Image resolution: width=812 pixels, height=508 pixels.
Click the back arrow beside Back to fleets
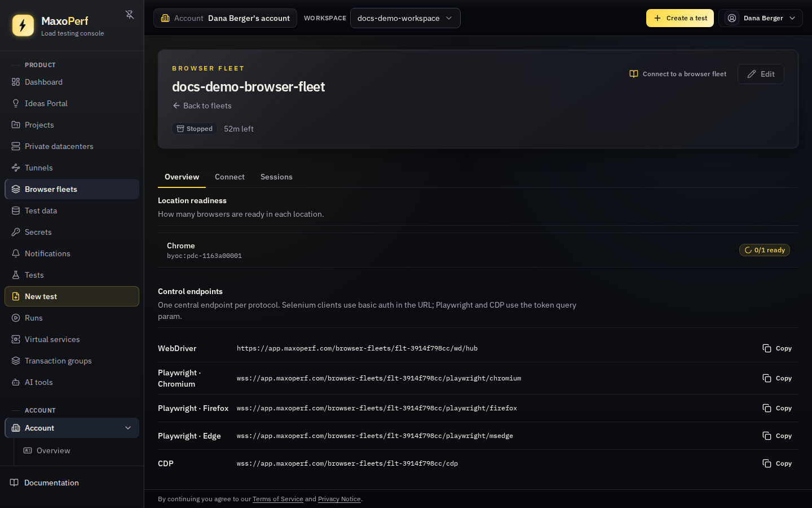pyautogui.click(x=176, y=106)
